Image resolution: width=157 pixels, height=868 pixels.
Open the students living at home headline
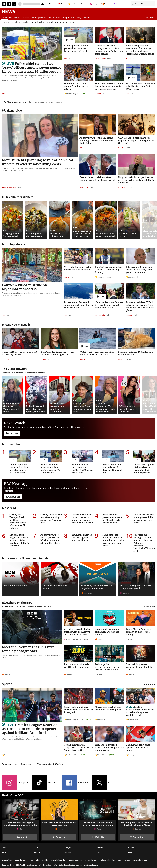[38, 162]
